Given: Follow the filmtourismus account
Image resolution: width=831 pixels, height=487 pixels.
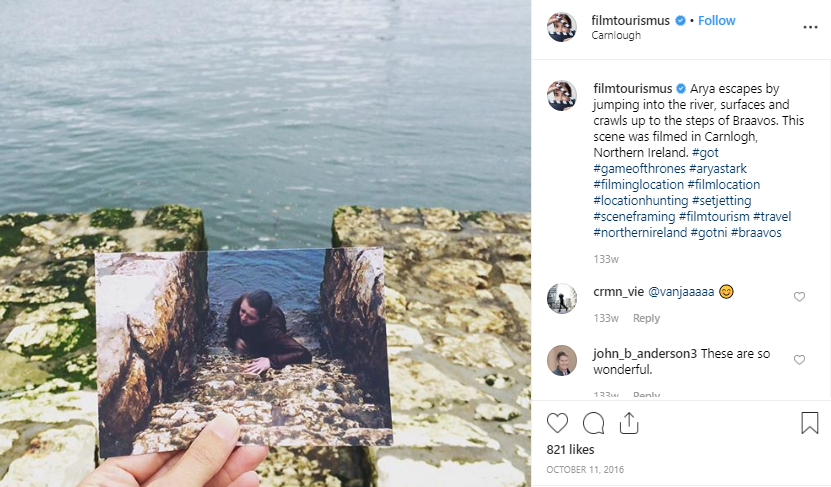Looking at the screenshot, I should (716, 20).
